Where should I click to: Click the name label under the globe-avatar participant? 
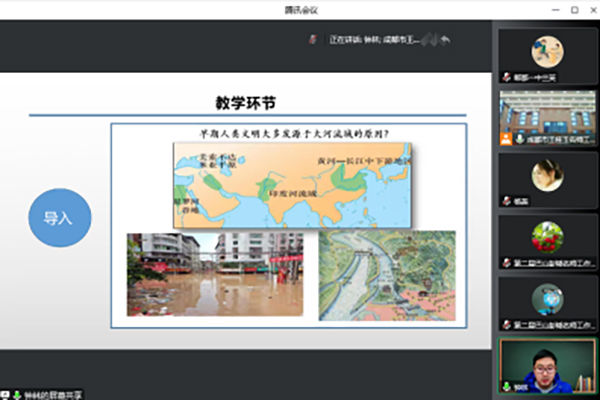click(x=554, y=325)
